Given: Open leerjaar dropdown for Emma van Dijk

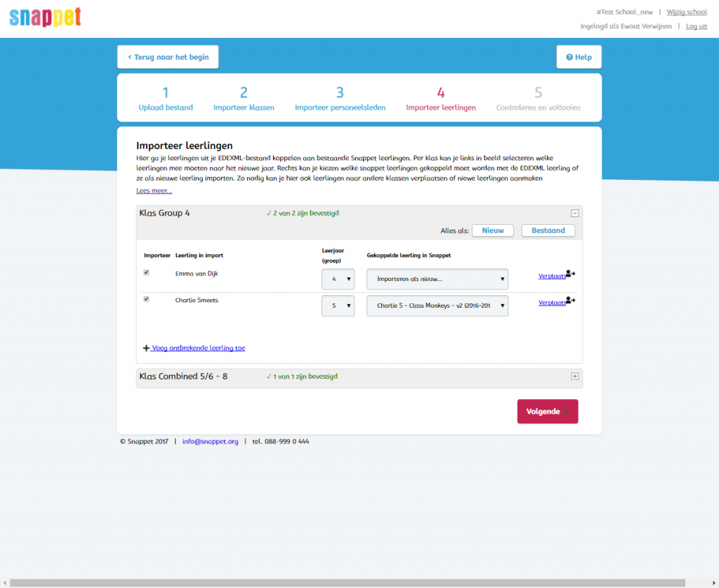Looking at the screenshot, I should point(338,279).
